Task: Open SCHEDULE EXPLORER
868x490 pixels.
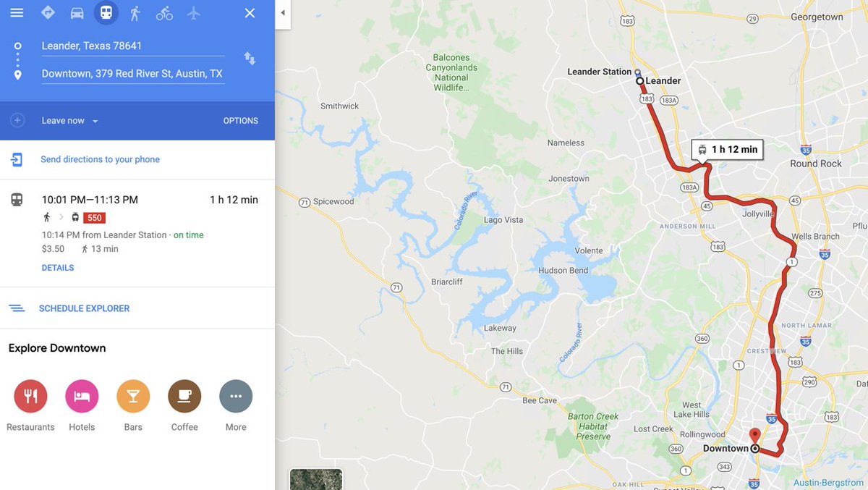Action: click(x=84, y=308)
